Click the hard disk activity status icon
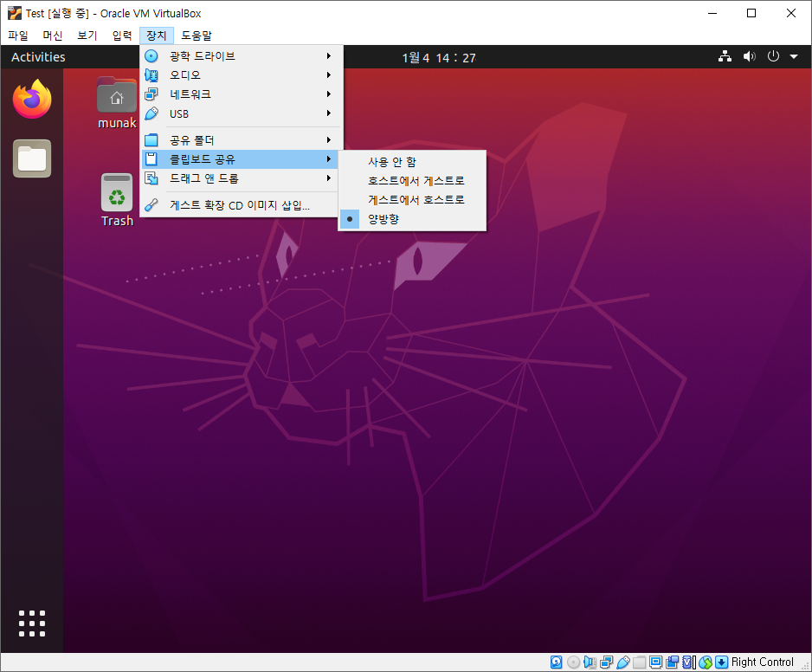Viewport: 812px width, 672px height. click(556, 662)
